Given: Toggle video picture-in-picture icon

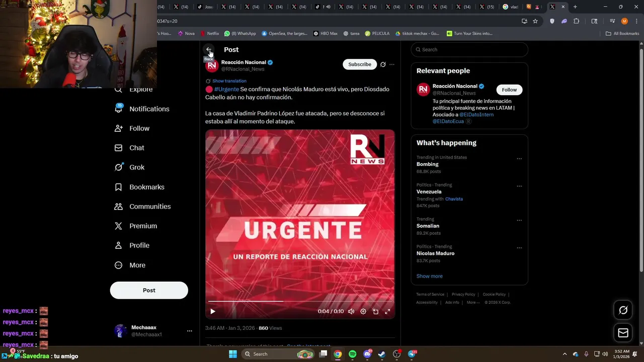Looking at the screenshot, I should coord(375,311).
